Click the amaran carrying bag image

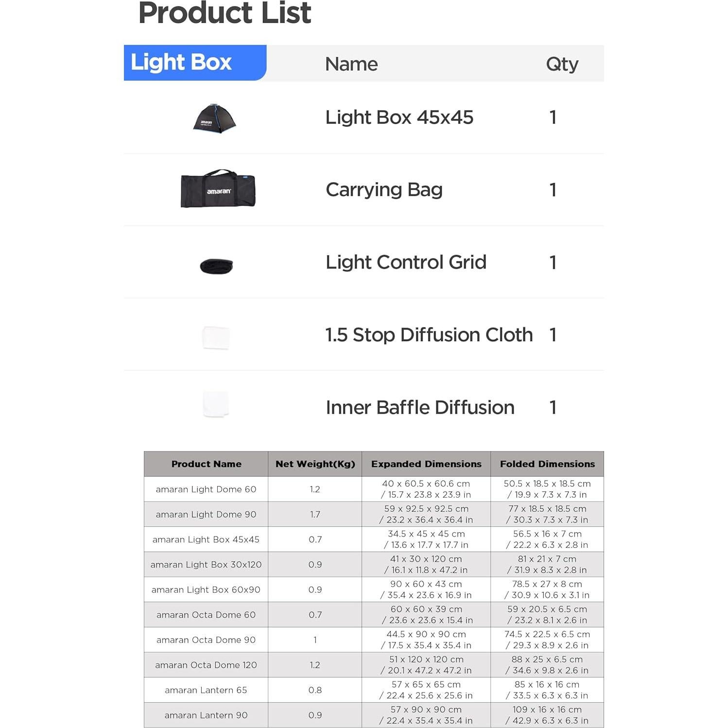pyautogui.click(x=218, y=189)
